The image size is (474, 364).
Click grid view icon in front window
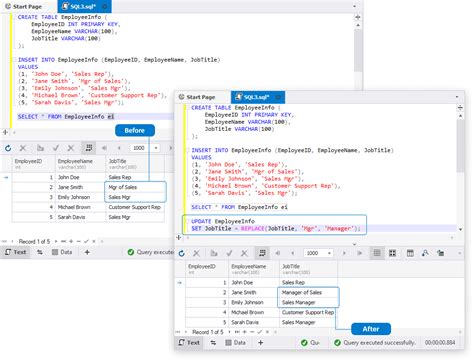pyautogui.click(x=377, y=253)
